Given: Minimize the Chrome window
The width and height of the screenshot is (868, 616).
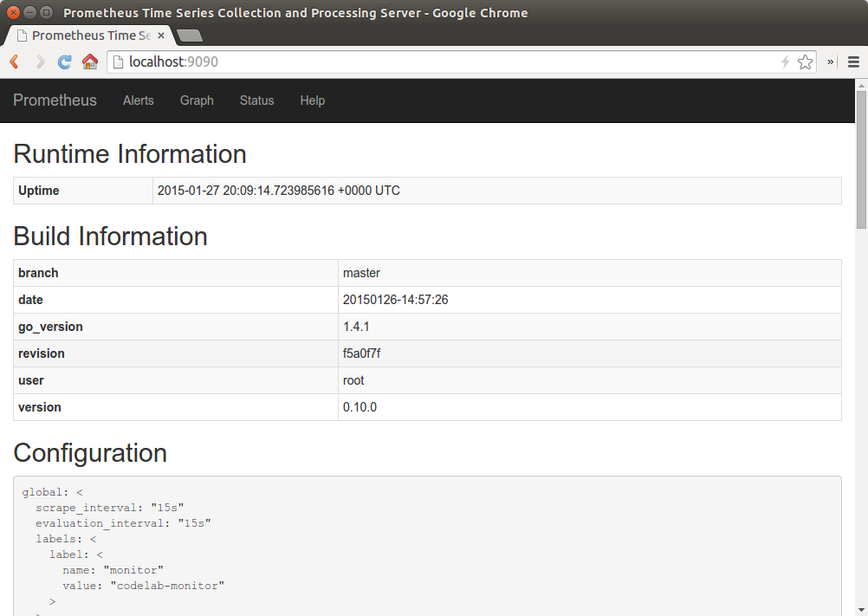Looking at the screenshot, I should 30,12.
